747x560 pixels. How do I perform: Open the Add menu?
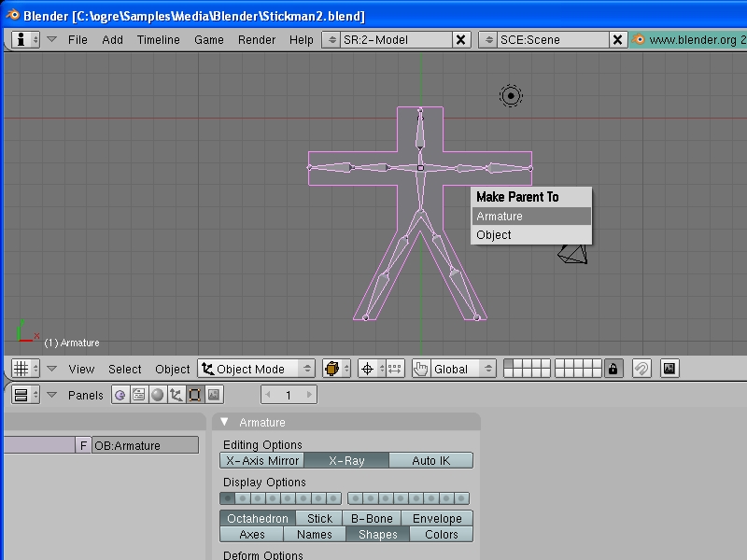pyautogui.click(x=112, y=39)
